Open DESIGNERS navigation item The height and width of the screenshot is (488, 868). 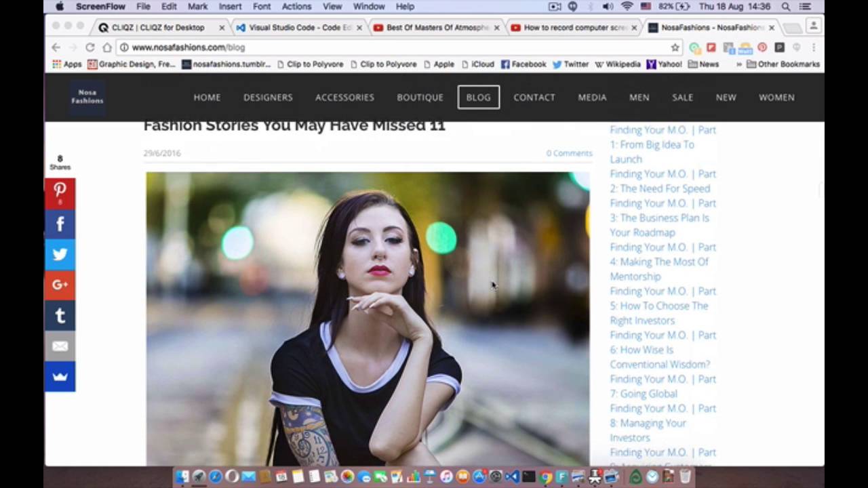click(x=268, y=97)
